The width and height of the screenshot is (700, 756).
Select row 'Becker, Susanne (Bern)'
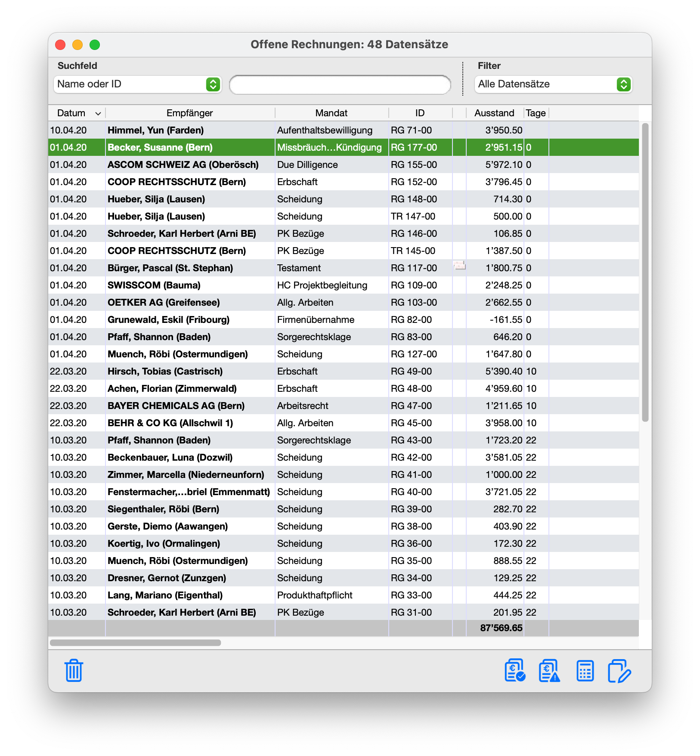[x=344, y=147]
